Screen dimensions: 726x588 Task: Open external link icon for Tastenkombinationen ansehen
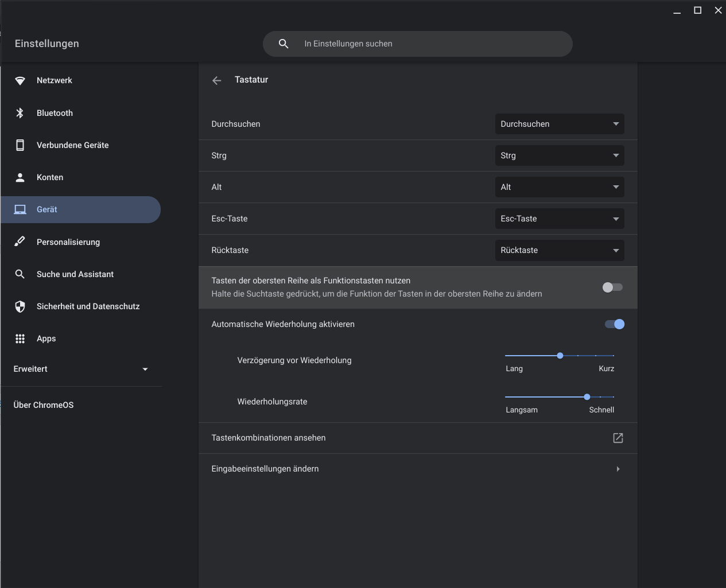618,438
